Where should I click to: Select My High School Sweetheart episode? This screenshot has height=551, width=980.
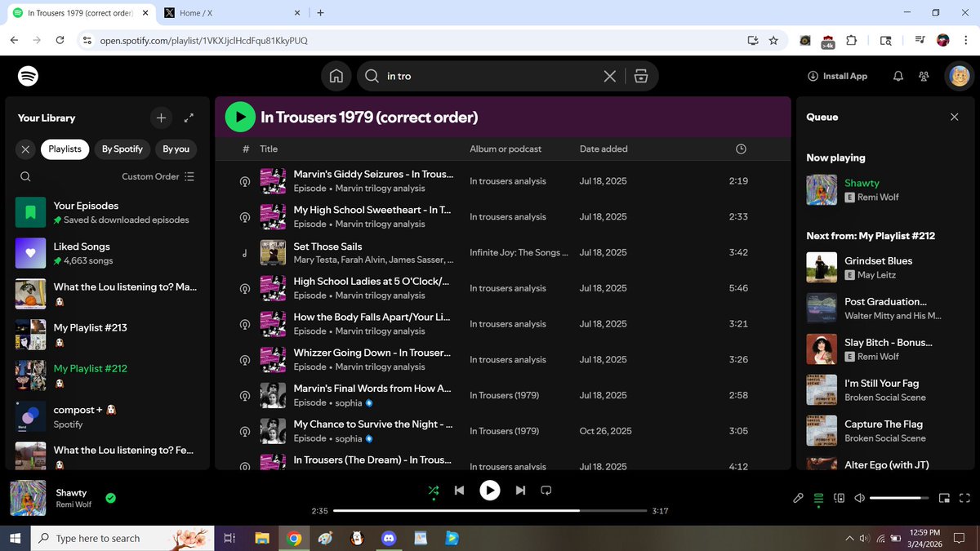coord(502,217)
